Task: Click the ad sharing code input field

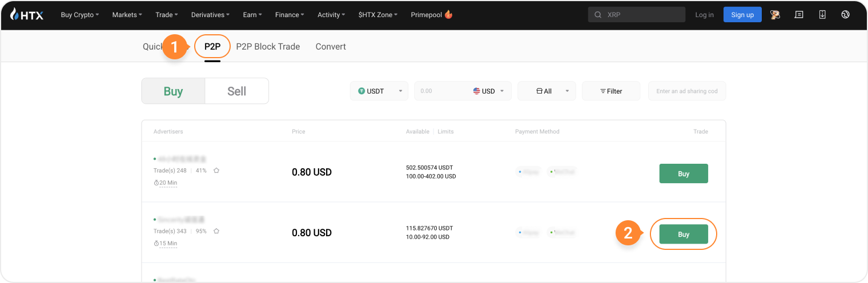Action: coord(686,91)
